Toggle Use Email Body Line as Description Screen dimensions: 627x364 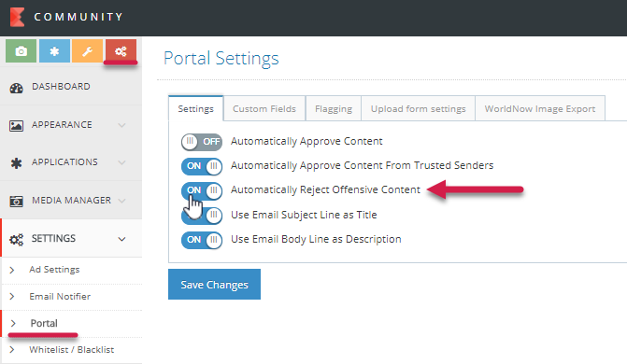[202, 240]
